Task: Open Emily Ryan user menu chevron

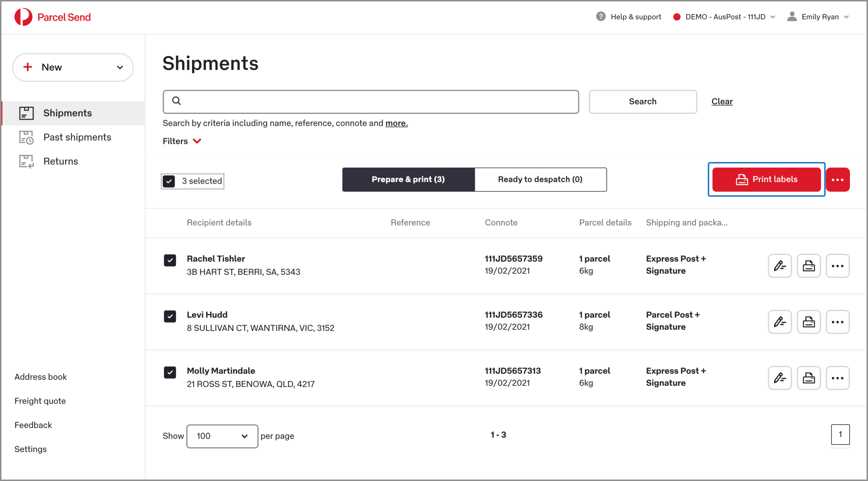Action: (846, 17)
